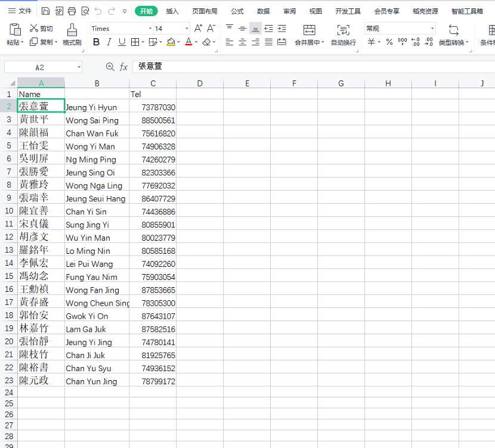
Task: Click the Increase Indent icon
Action: (x=282, y=29)
